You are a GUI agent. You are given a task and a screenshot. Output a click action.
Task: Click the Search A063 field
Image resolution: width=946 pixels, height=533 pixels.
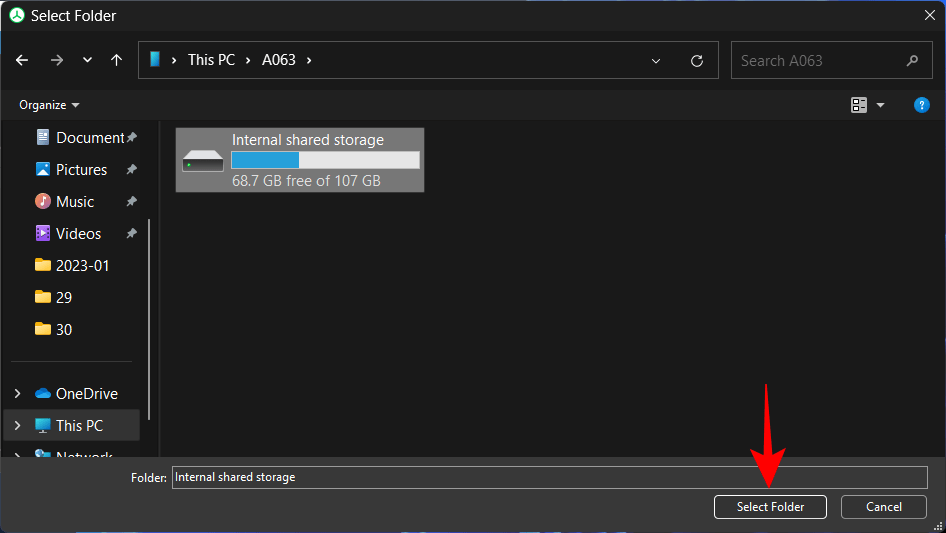(831, 60)
